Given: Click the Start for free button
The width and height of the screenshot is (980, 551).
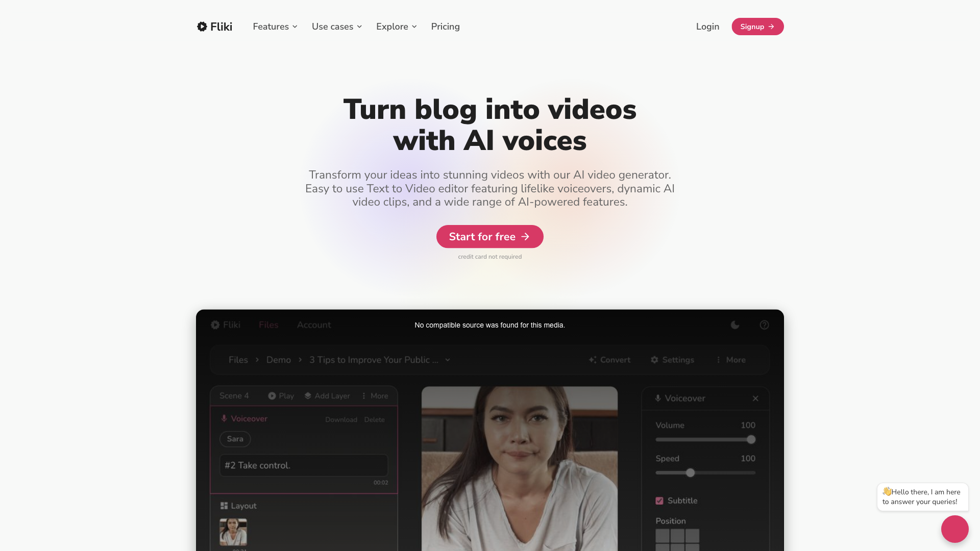Looking at the screenshot, I should [490, 236].
